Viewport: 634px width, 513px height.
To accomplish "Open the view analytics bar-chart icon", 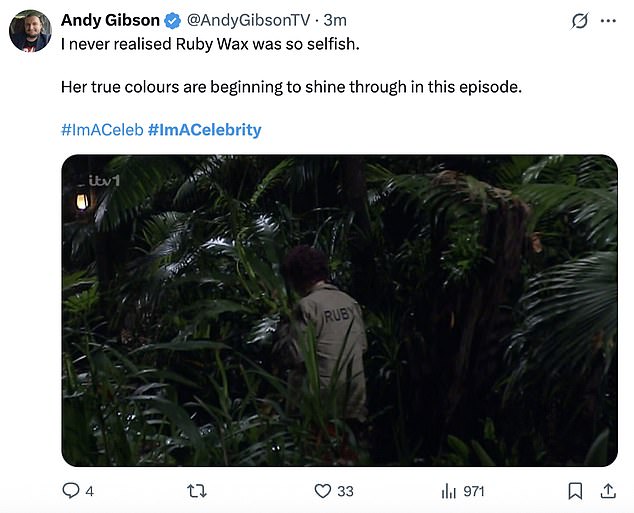I will (448, 491).
